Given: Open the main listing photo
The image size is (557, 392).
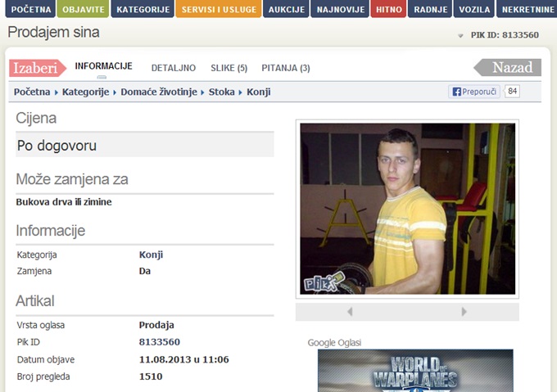Looking at the screenshot, I should point(407,209).
